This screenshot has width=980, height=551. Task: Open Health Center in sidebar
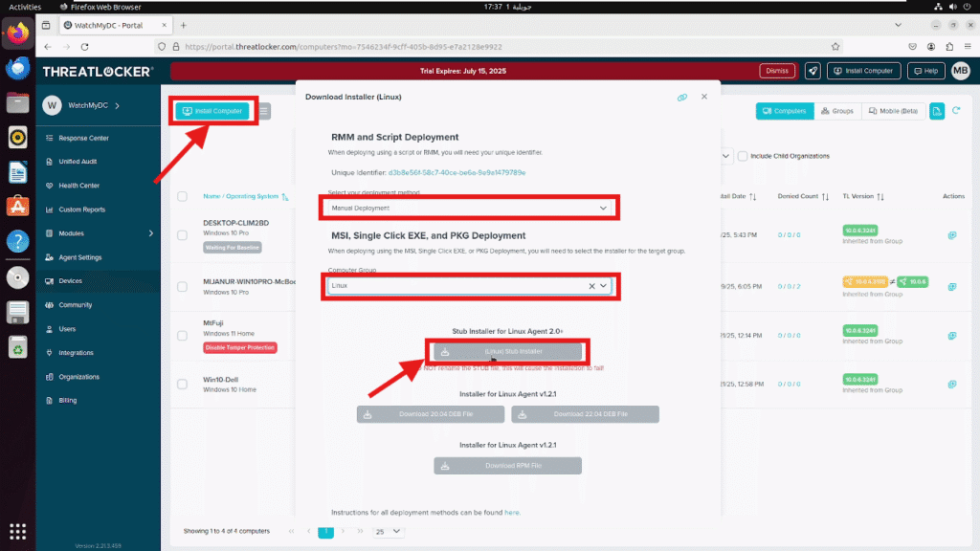(78, 186)
